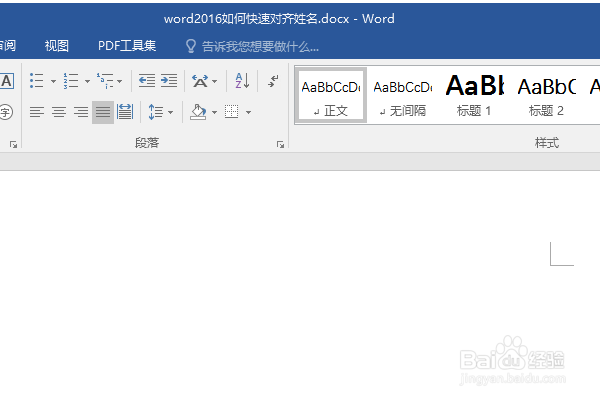Open the partially visible 审阅 tab
Viewport: 600px width, 400px height.
point(8,46)
